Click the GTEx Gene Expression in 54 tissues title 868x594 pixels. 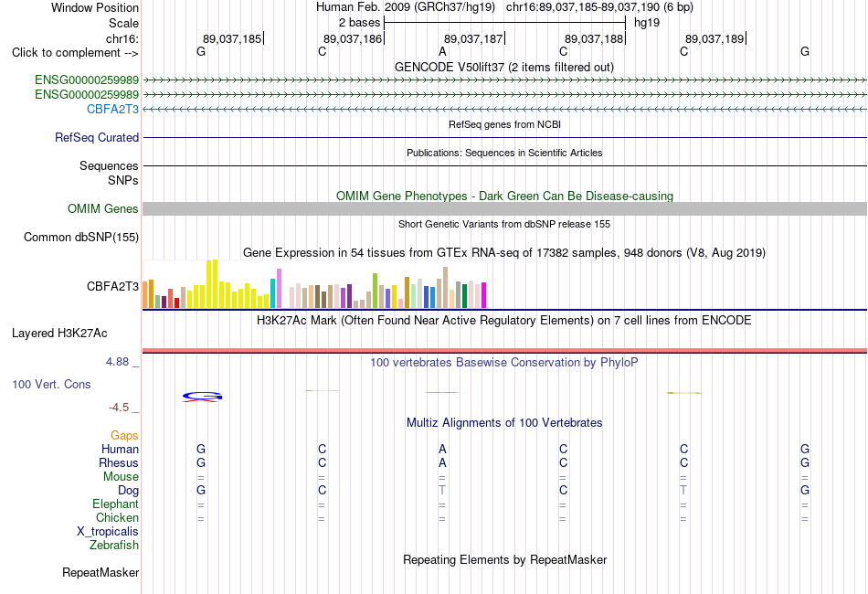[x=504, y=253]
